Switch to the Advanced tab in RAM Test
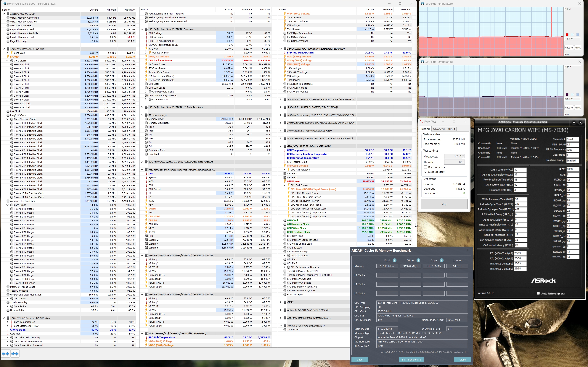 coord(438,129)
